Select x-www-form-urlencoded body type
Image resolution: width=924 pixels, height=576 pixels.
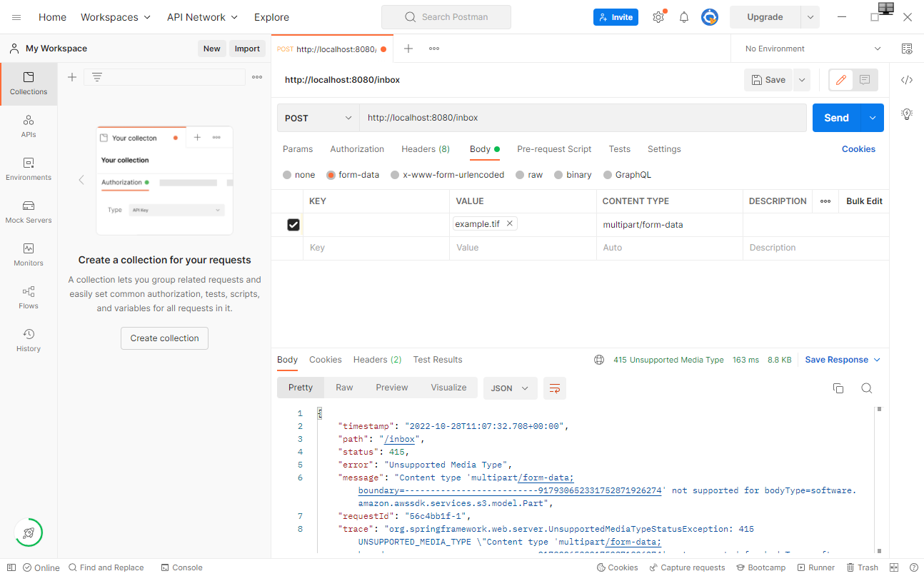point(447,175)
